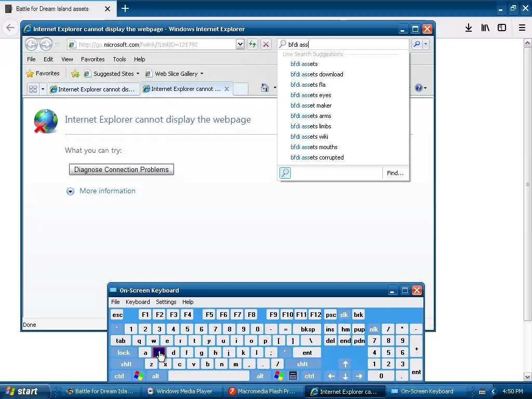Click the Firefox downloads arrow icon
Viewport: 532px width, 399px height.
coord(469,28)
